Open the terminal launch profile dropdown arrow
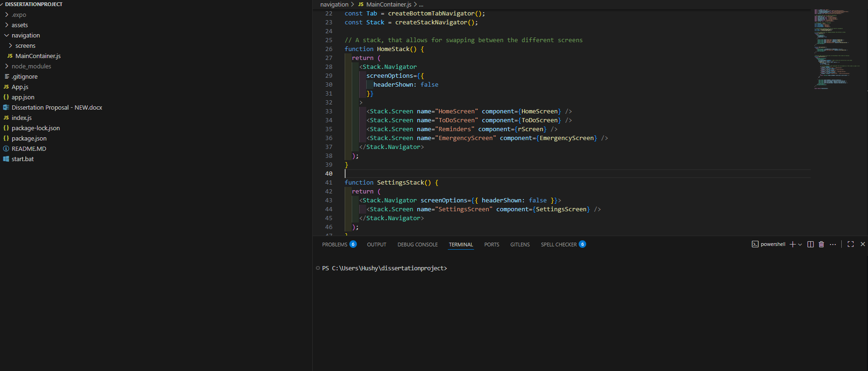The height and width of the screenshot is (371, 868). pyautogui.click(x=800, y=245)
